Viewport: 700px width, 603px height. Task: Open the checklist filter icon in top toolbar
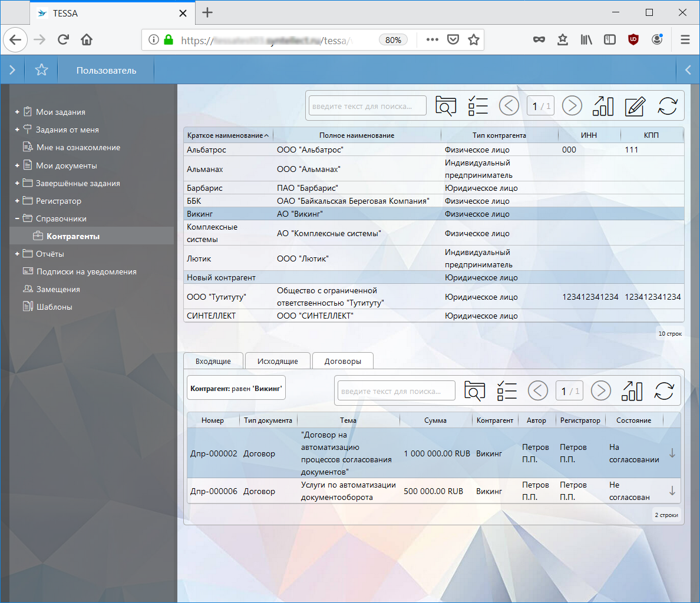[x=478, y=106]
